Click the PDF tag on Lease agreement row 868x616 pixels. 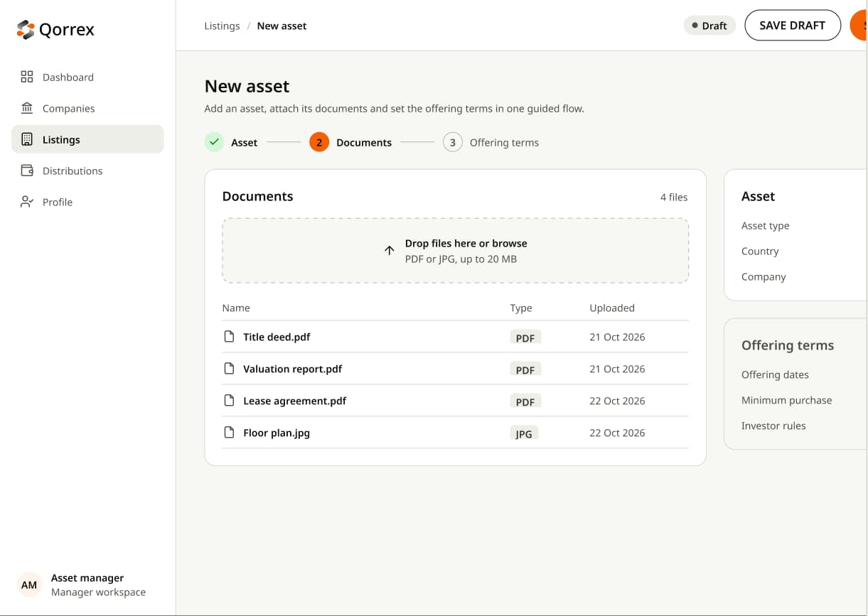(x=525, y=401)
